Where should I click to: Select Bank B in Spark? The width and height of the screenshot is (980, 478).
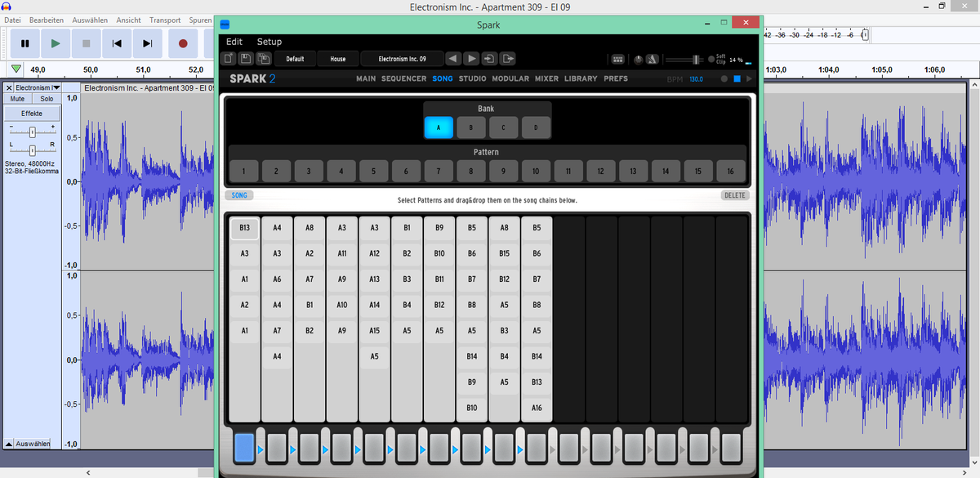(471, 127)
